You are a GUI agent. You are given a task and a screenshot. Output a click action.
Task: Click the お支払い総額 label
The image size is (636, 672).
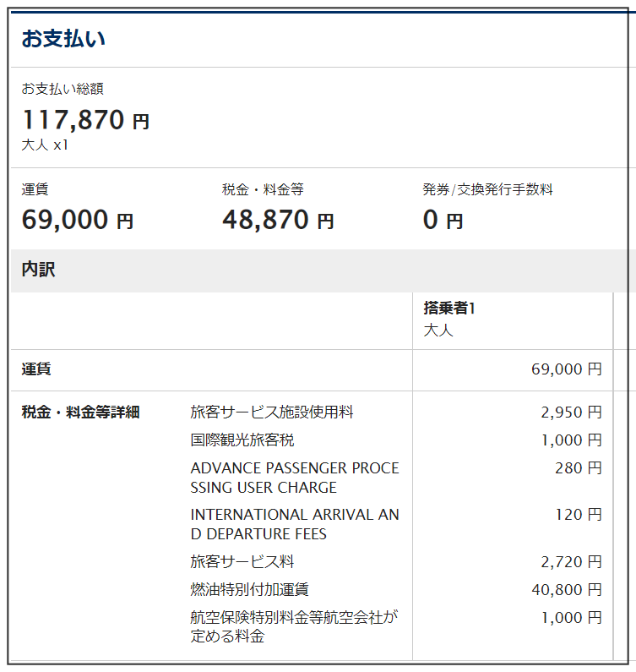point(63,89)
